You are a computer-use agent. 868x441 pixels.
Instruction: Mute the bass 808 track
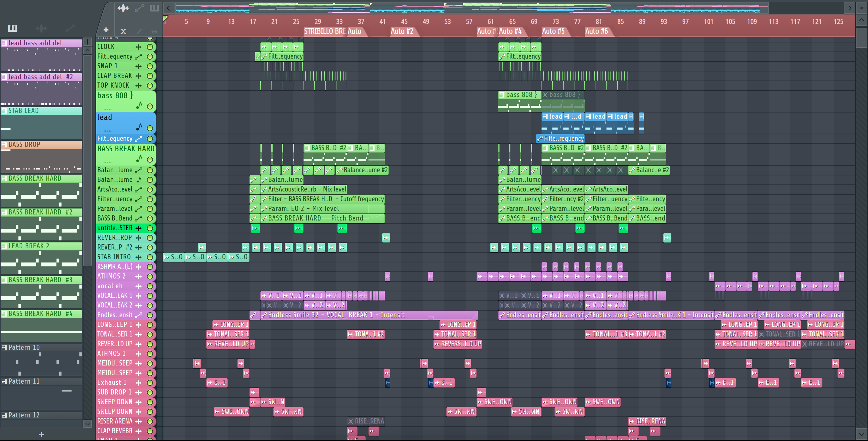coord(150,106)
